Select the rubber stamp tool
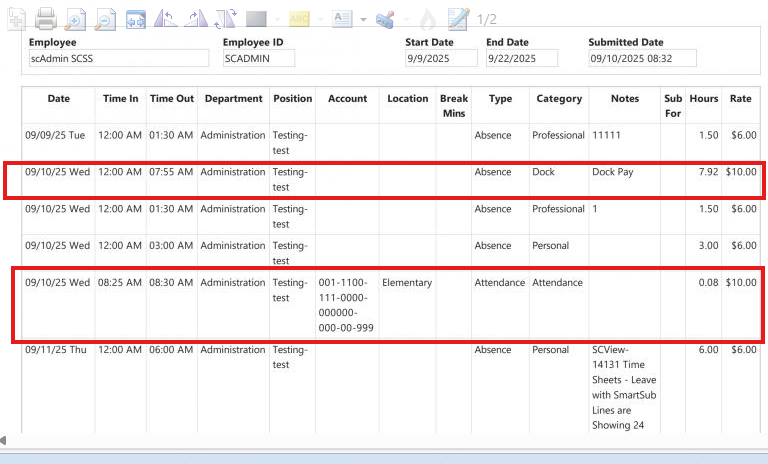Image resolution: width=768 pixels, height=464 pixels. coord(385,20)
